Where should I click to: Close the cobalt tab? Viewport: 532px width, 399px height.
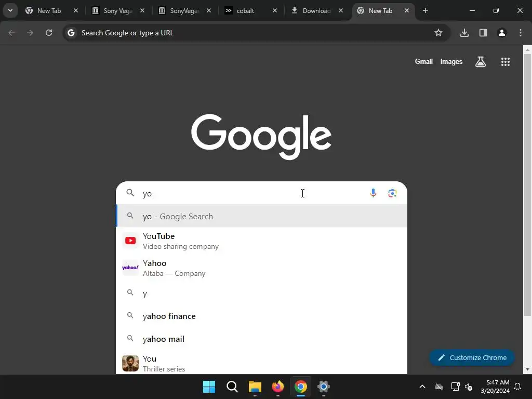pos(275,10)
